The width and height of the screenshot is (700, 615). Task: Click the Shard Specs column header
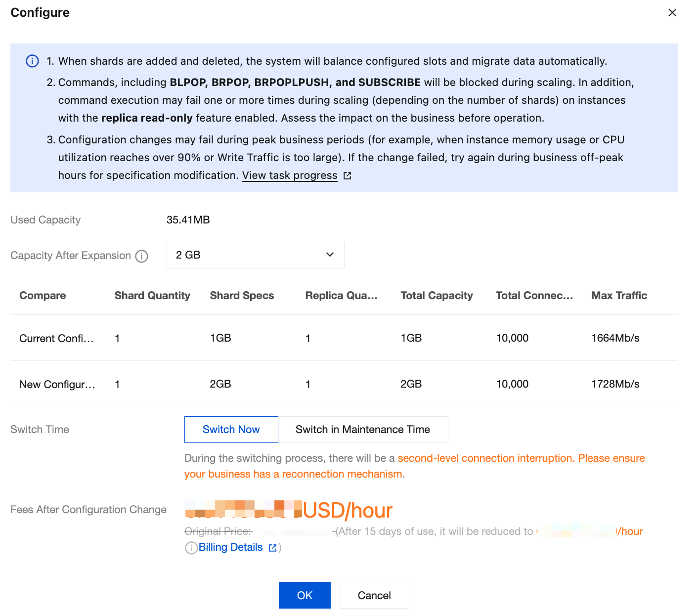pyautogui.click(x=242, y=296)
